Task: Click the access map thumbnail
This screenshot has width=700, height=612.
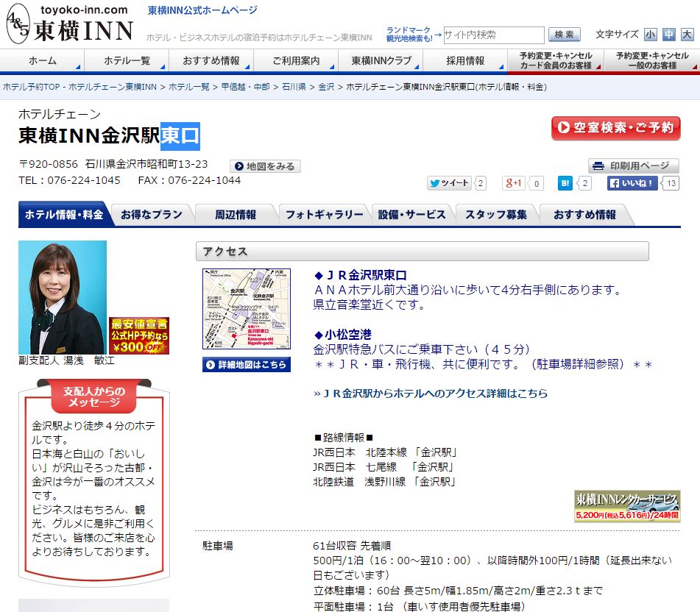Action: coord(247,309)
